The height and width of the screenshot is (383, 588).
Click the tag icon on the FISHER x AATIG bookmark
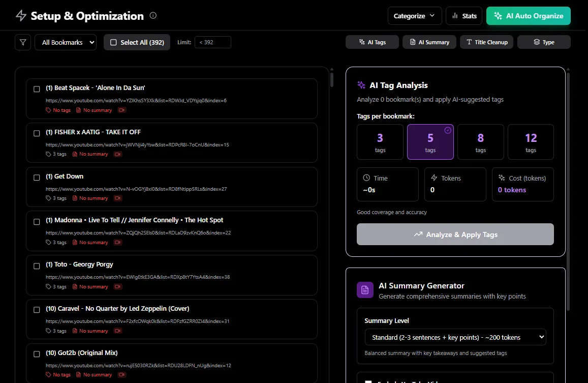coord(48,154)
